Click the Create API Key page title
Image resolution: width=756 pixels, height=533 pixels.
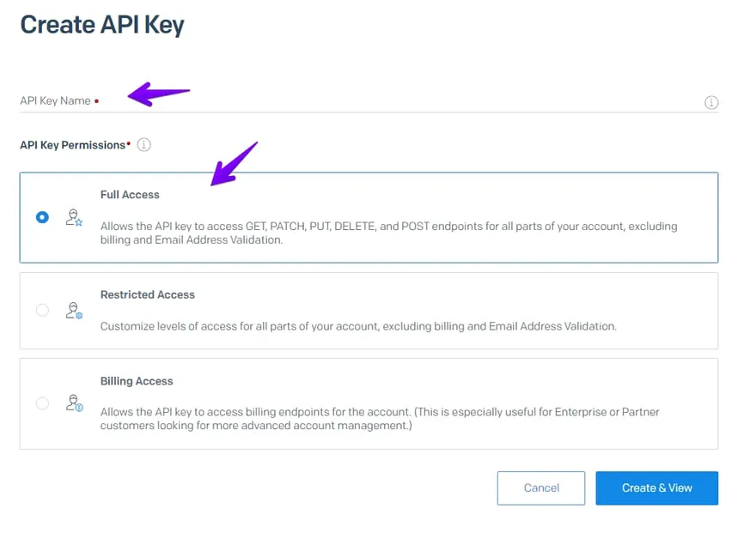tap(101, 24)
